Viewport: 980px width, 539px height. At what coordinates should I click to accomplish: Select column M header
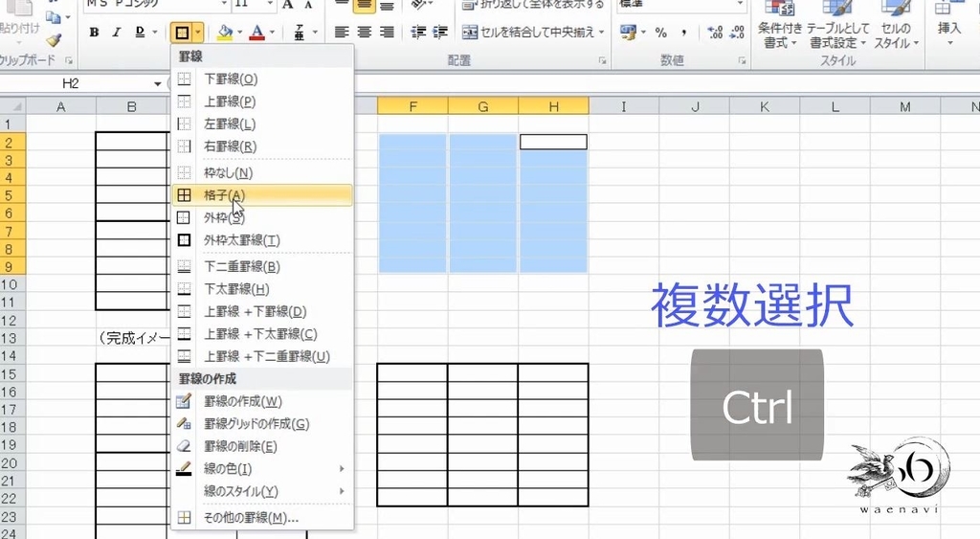click(905, 107)
